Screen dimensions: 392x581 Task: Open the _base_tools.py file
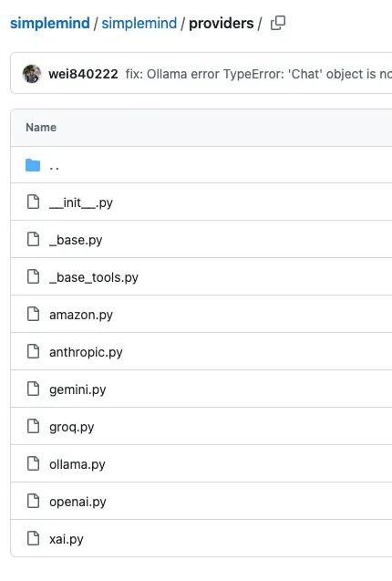[94, 277]
